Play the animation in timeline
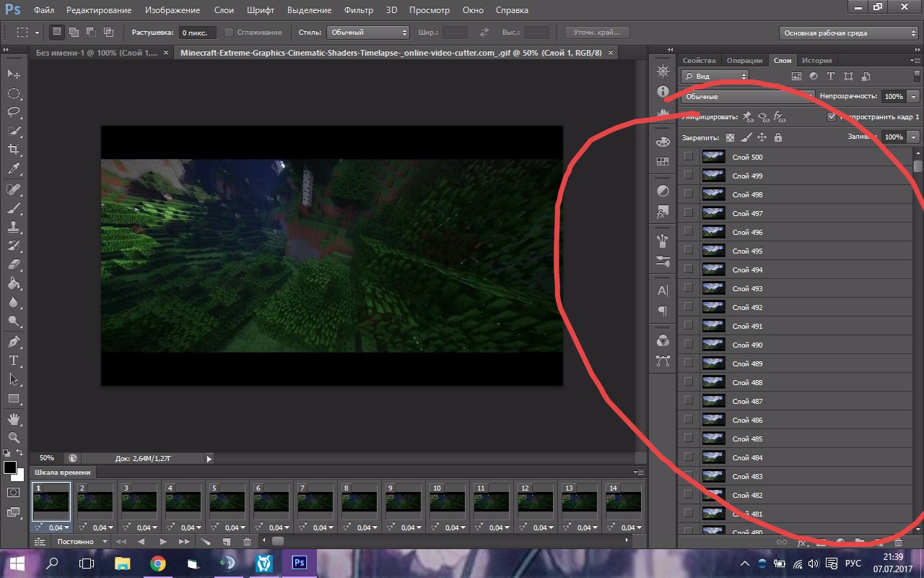 pyautogui.click(x=163, y=541)
